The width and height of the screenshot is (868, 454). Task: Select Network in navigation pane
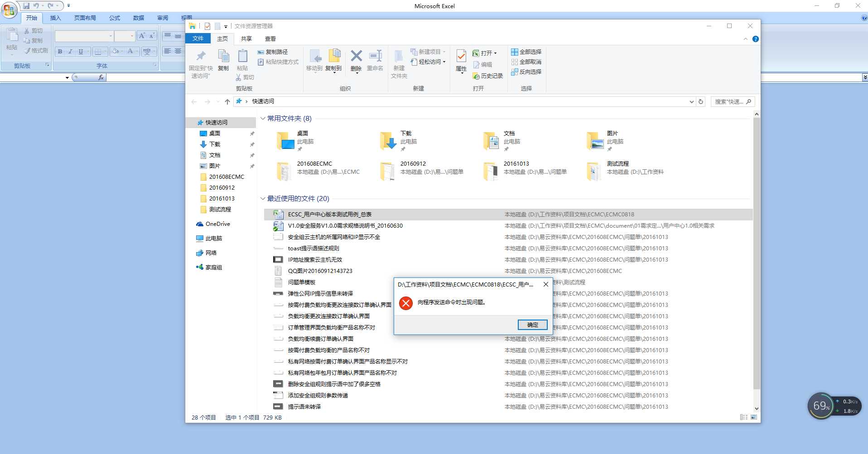pos(211,253)
